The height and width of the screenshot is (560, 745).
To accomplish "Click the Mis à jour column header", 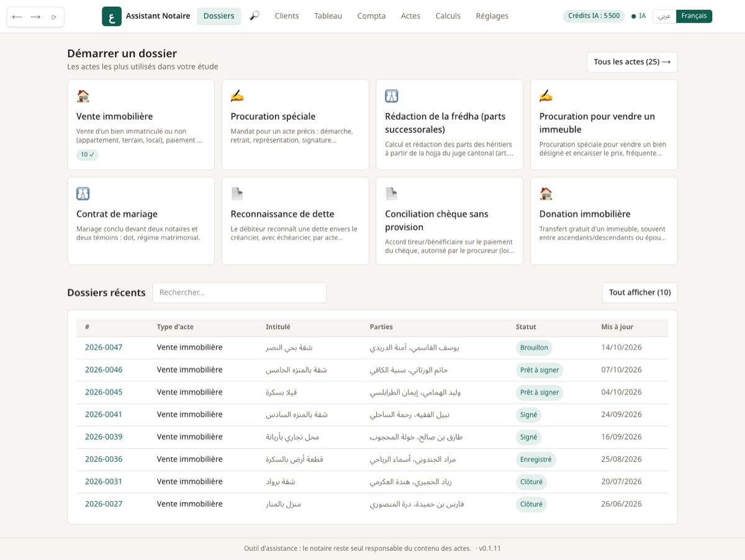I will pyautogui.click(x=617, y=327).
